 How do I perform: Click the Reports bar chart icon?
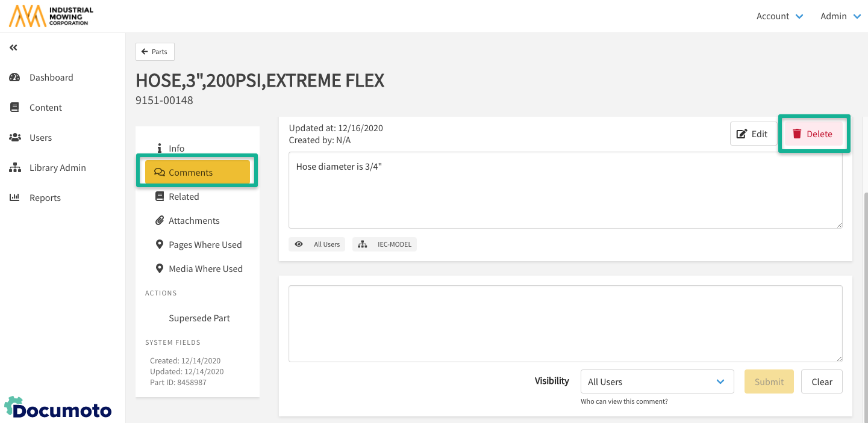[15, 198]
